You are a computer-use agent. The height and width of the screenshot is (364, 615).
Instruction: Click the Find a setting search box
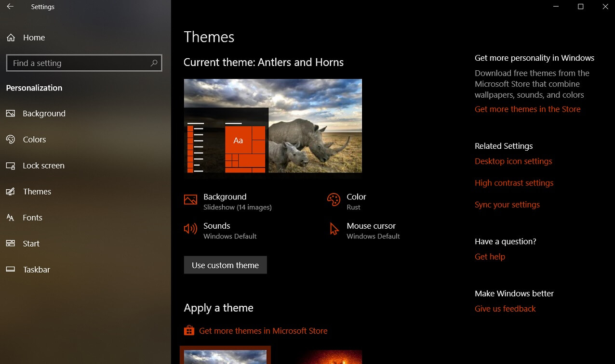point(84,63)
